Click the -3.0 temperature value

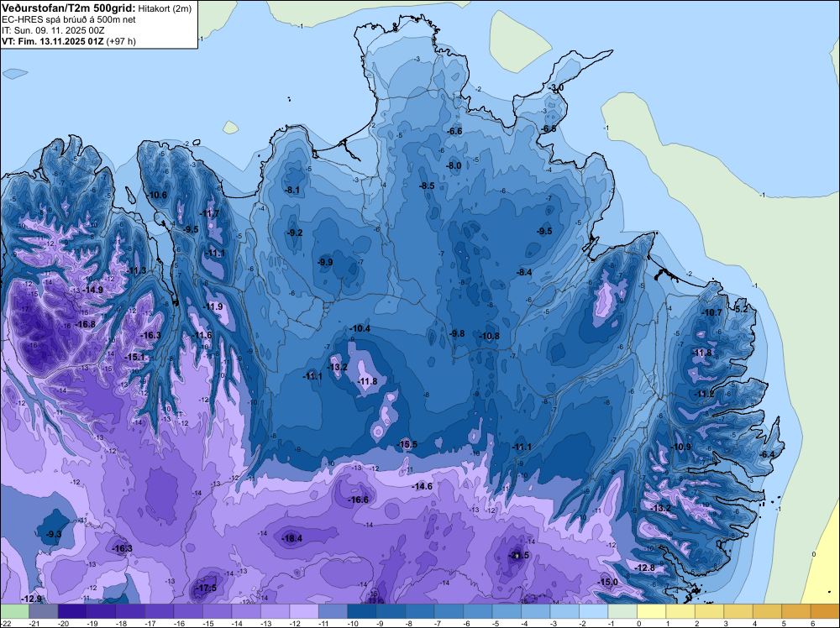pos(555,87)
